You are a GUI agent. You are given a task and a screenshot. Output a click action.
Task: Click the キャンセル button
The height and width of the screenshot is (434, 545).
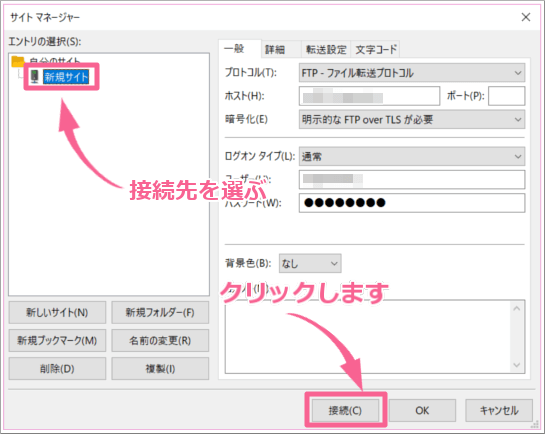(x=499, y=410)
